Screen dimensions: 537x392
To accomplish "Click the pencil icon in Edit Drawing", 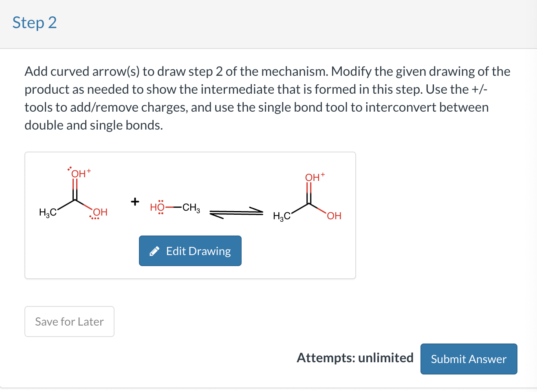I will click(x=154, y=251).
